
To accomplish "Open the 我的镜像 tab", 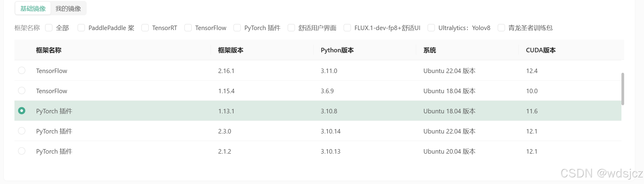I will 68,8.
